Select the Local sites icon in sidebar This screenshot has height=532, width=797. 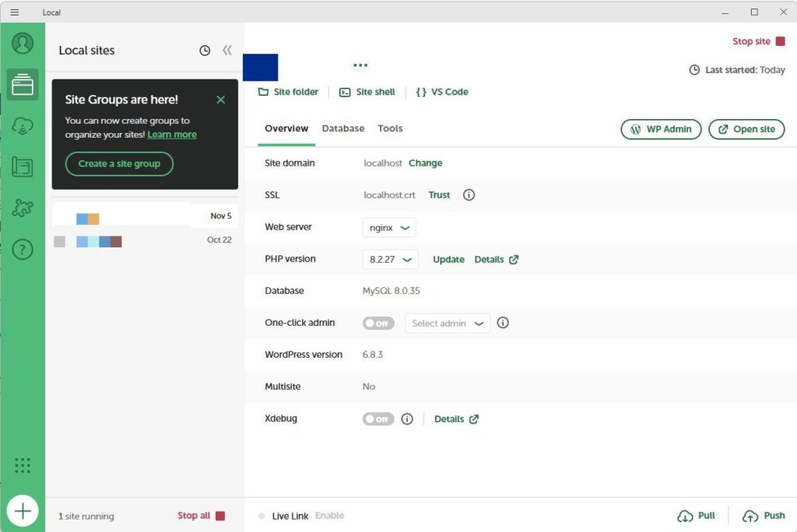click(x=23, y=84)
